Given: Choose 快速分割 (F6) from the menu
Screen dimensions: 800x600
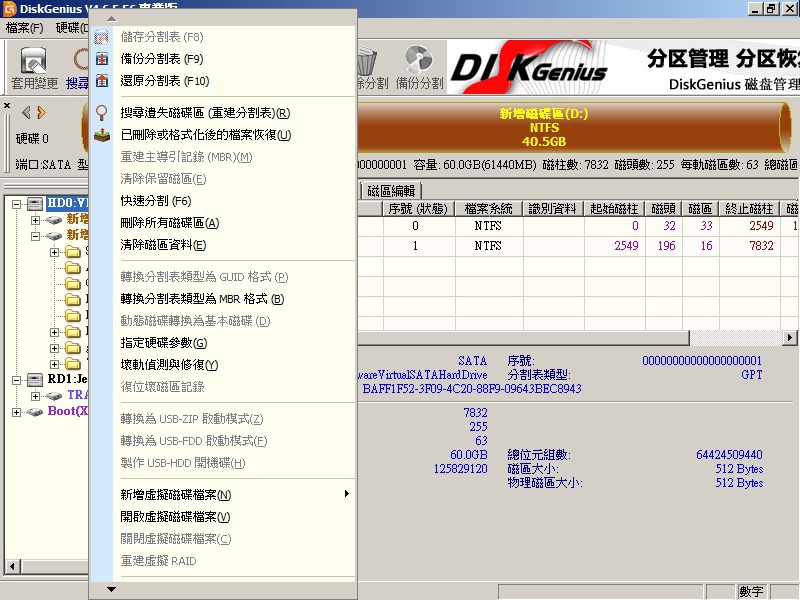Looking at the screenshot, I should 155,201.
